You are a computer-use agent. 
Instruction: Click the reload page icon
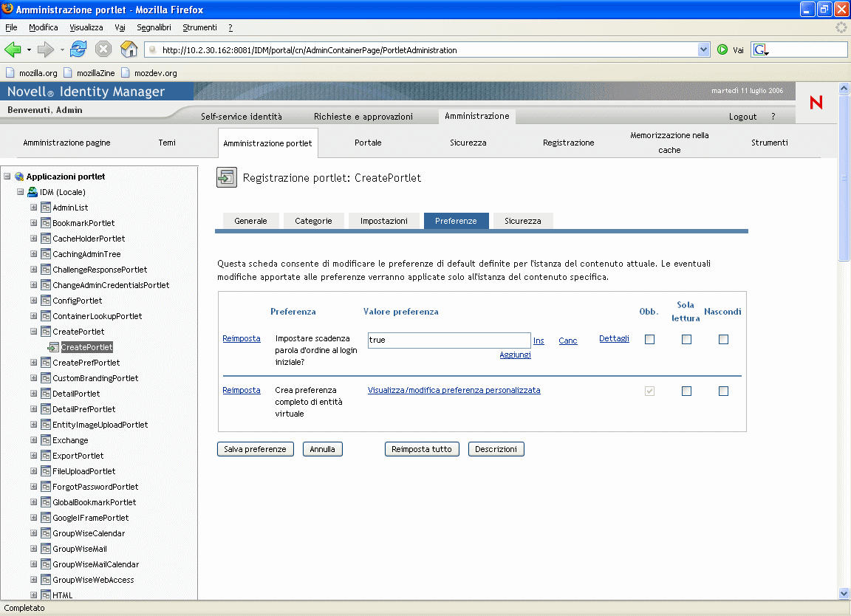[x=78, y=49]
